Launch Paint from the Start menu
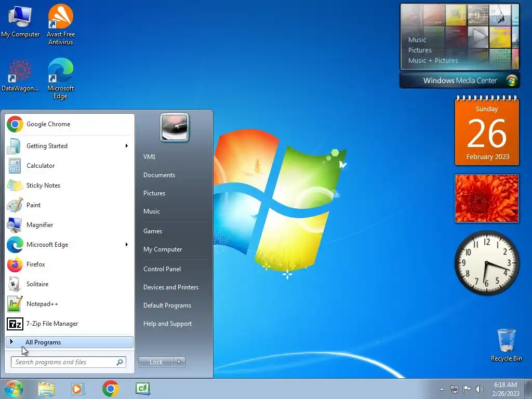This screenshot has height=399, width=532. pyautogui.click(x=70, y=205)
